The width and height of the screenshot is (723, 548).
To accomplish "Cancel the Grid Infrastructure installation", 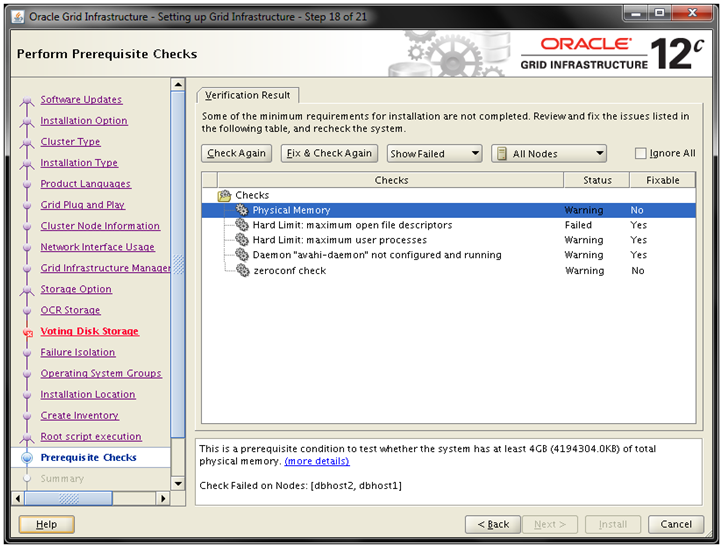I will point(676,524).
